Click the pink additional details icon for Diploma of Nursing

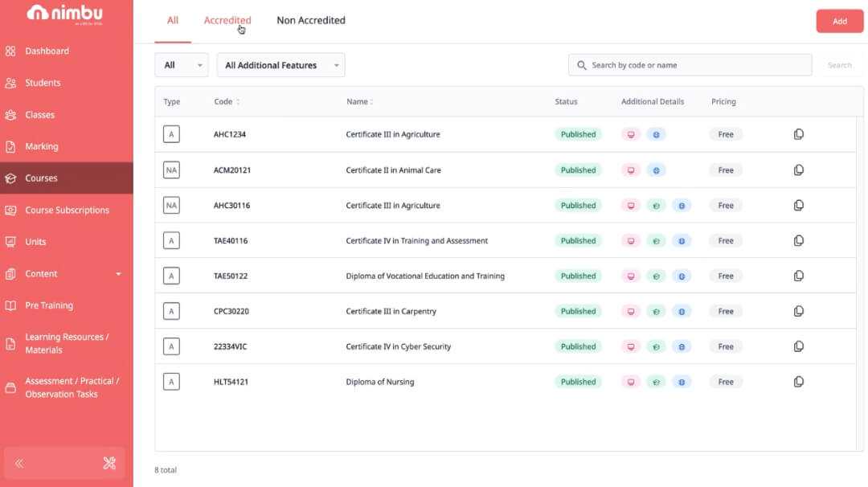point(631,381)
